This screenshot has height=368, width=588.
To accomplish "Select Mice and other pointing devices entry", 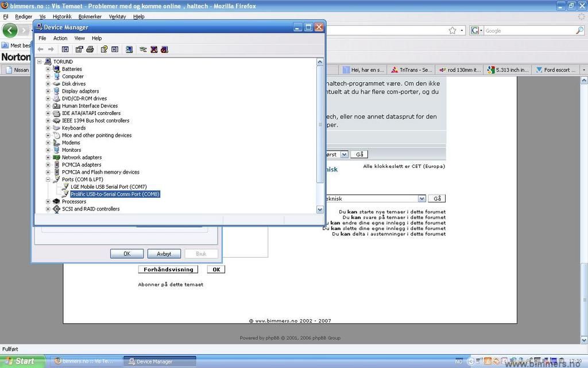I will 96,135.
